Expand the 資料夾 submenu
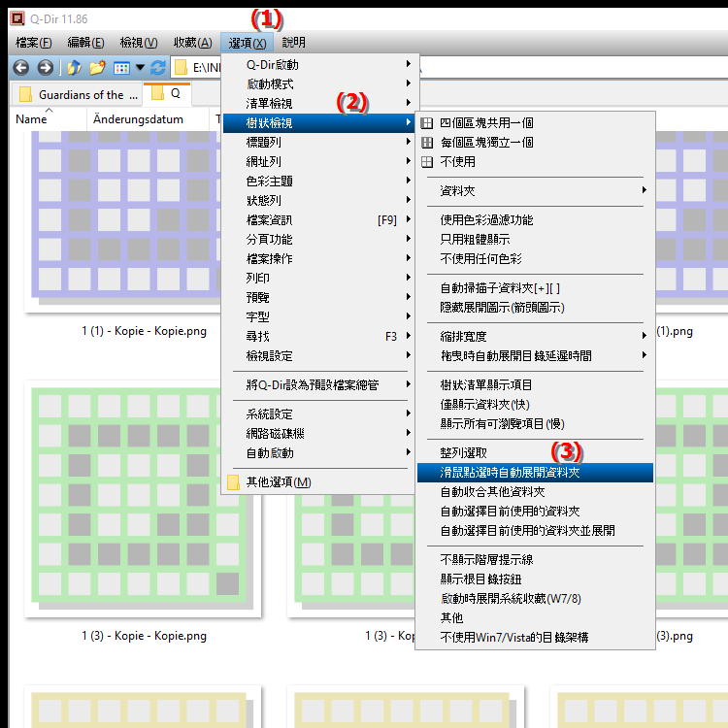This screenshot has height=728, width=728. (535, 191)
